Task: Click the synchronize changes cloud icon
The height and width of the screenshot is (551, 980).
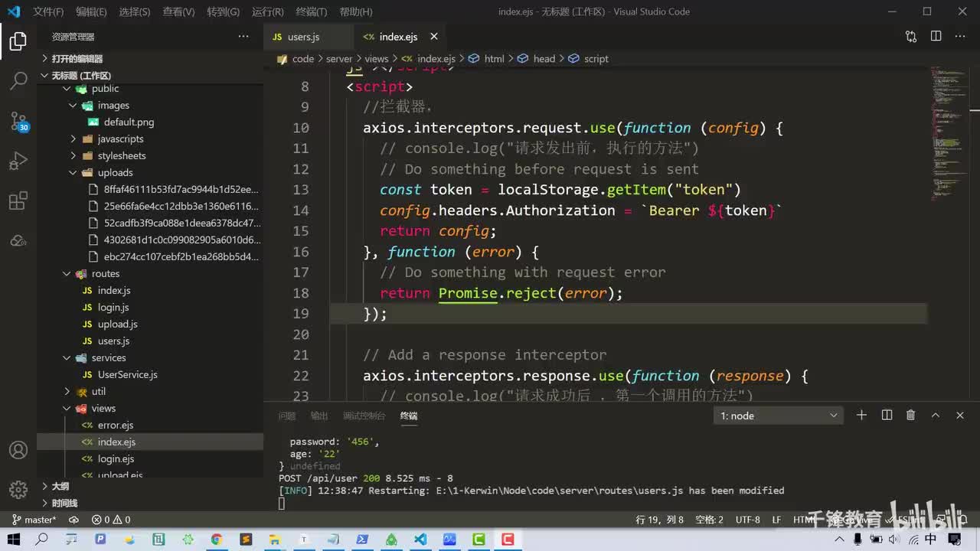Action: click(x=73, y=520)
